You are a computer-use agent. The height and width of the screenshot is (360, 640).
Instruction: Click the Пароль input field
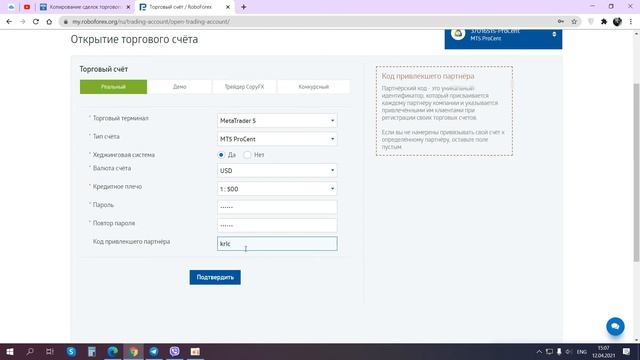pos(277,207)
